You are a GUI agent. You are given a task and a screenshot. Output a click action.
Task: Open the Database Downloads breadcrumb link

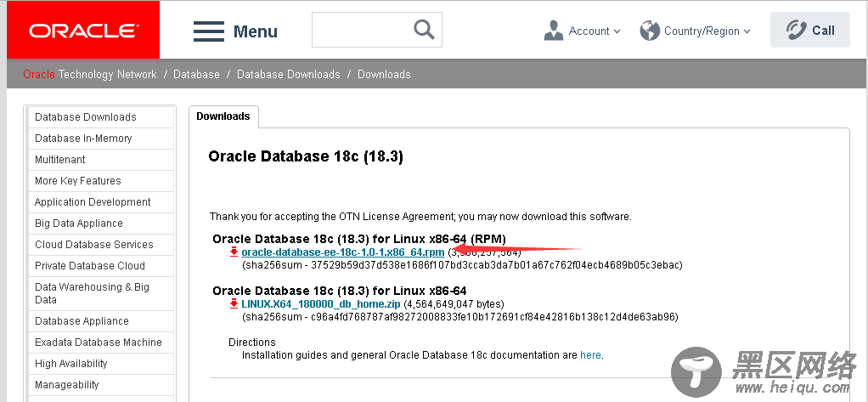point(289,74)
